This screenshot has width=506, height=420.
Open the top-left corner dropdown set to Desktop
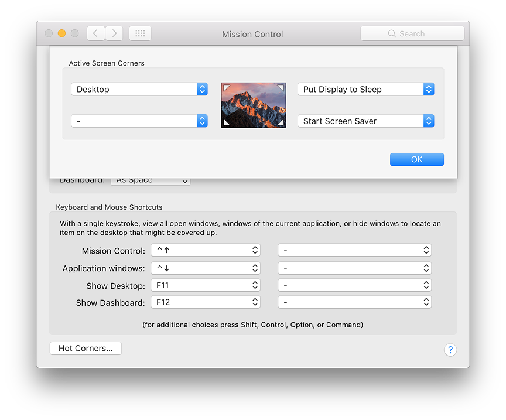[x=139, y=89]
